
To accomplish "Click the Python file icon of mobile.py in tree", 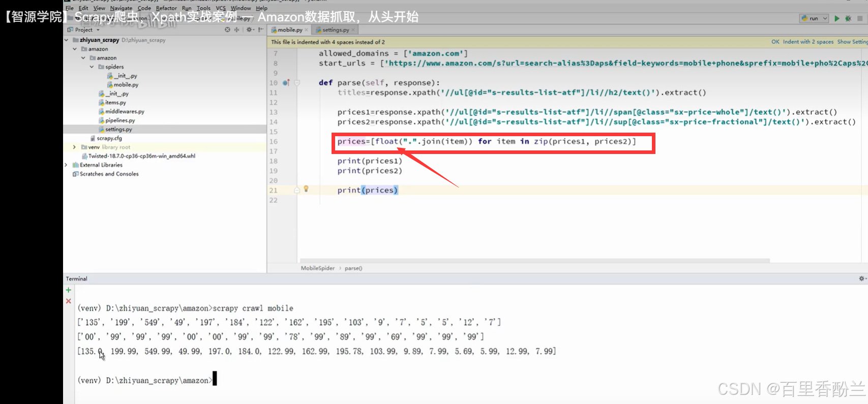I will click(x=110, y=85).
